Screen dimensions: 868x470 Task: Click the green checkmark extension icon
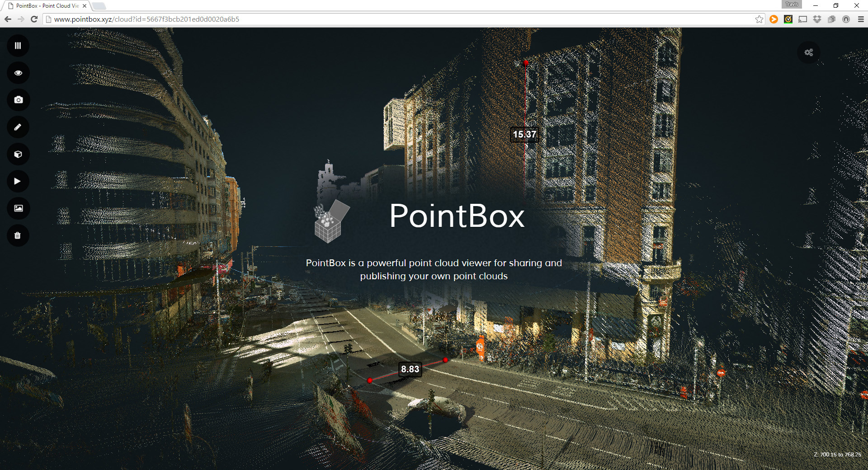coord(788,19)
